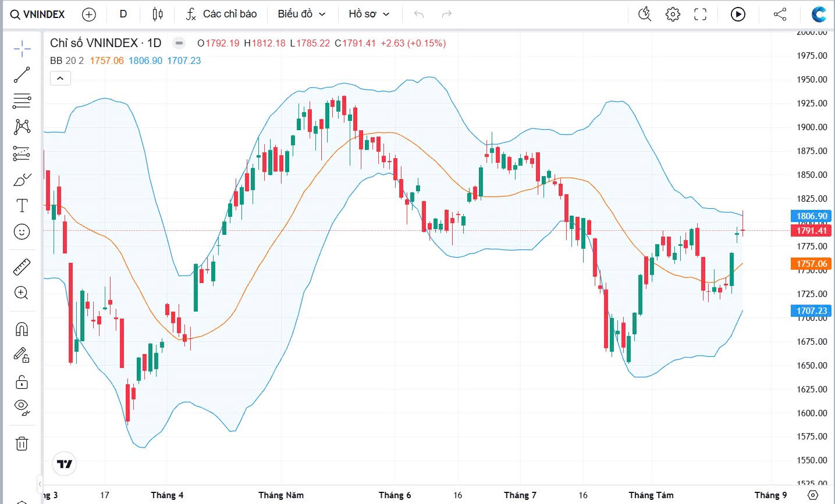835x504 pixels.
Task: Click the orange 1757.06 price label
Action: [x=812, y=264]
